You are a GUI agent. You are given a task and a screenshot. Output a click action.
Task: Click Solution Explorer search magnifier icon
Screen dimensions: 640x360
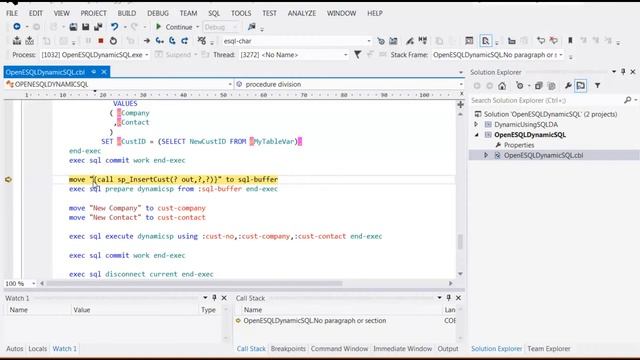[x=628, y=100]
